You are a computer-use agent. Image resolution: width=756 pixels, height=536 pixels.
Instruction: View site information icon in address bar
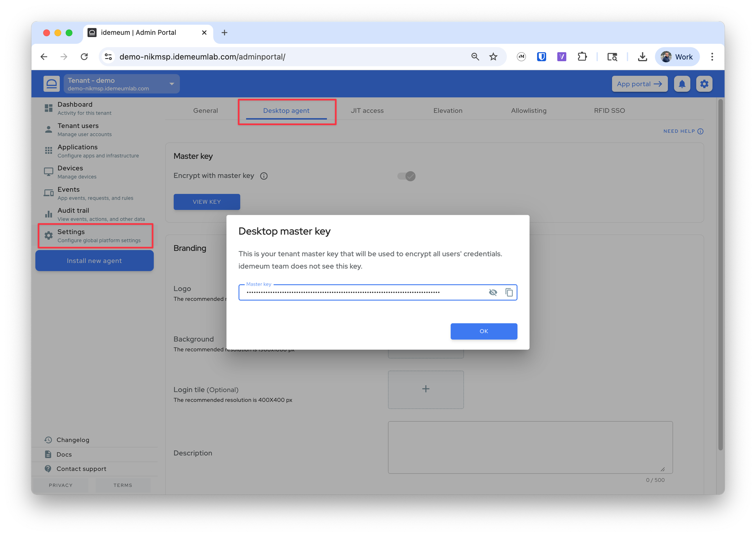[108, 57]
